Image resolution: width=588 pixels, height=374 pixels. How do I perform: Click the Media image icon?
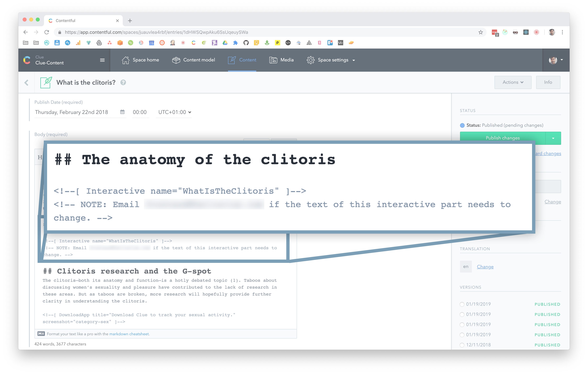click(x=273, y=60)
